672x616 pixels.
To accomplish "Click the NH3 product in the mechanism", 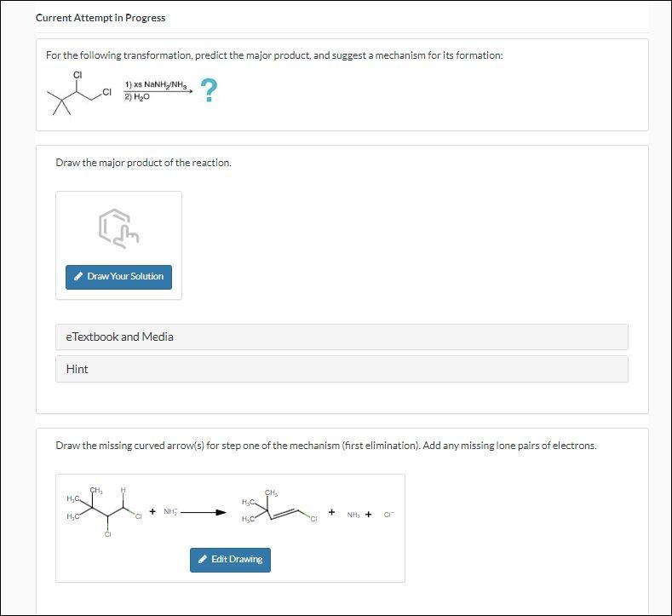I will [353, 514].
